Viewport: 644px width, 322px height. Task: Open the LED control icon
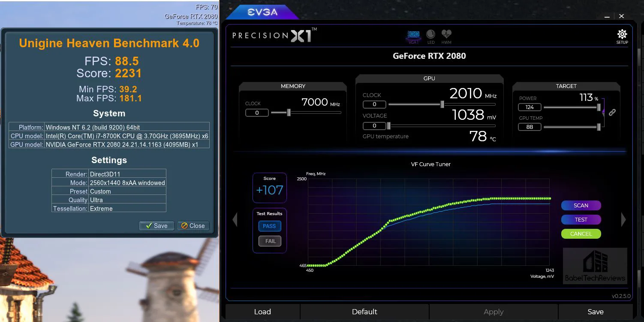pyautogui.click(x=430, y=37)
